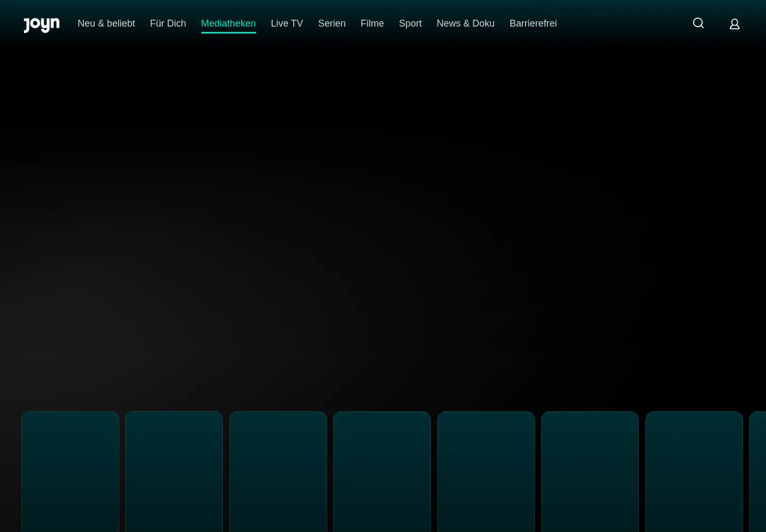Navigate to Für Dich
The width and height of the screenshot is (766, 532).
pyautogui.click(x=168, y=23)
